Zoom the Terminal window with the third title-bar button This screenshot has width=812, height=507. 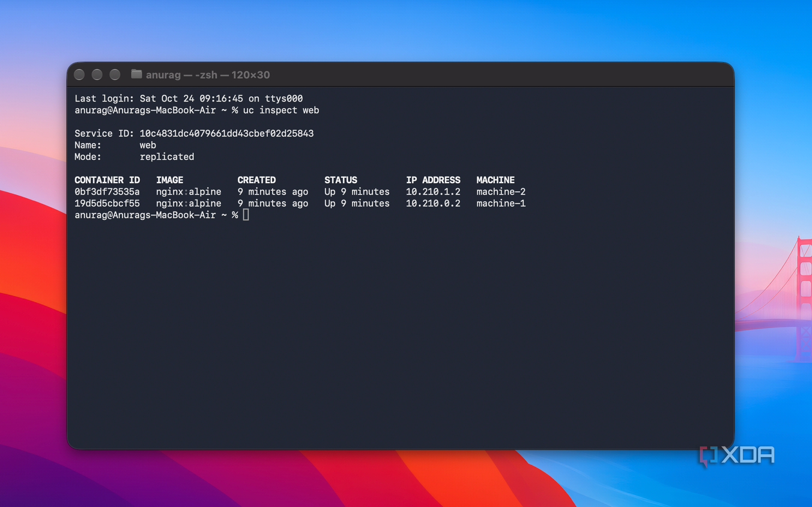[115, 74]
